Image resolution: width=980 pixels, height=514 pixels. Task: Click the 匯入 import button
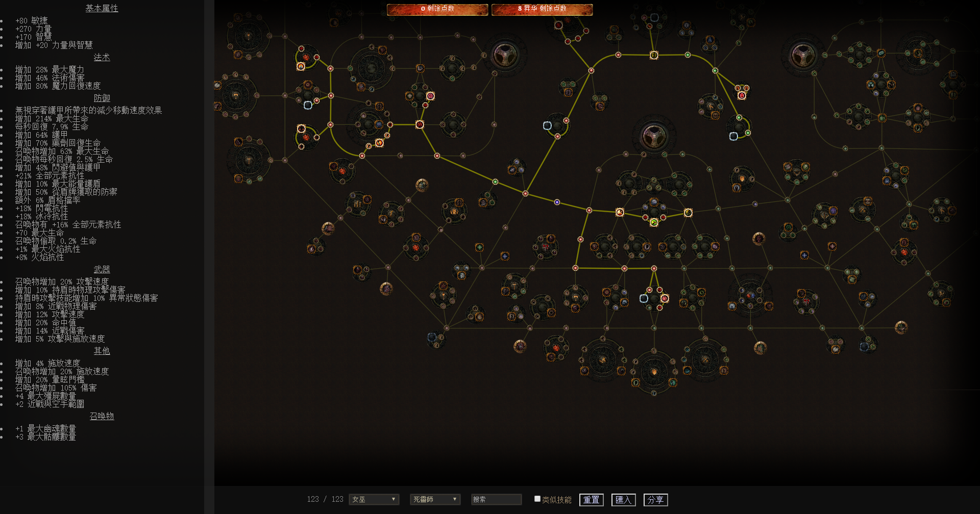623,500
